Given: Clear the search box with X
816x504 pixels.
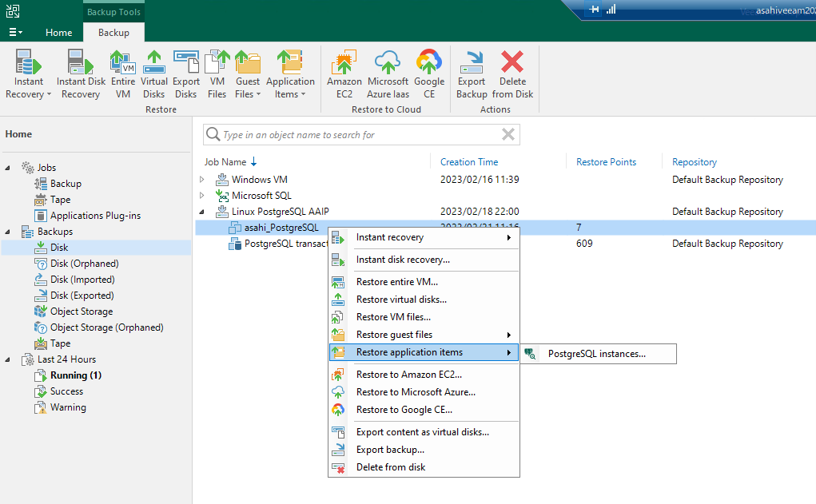Looking at the screenshot, I should [508, 135].
